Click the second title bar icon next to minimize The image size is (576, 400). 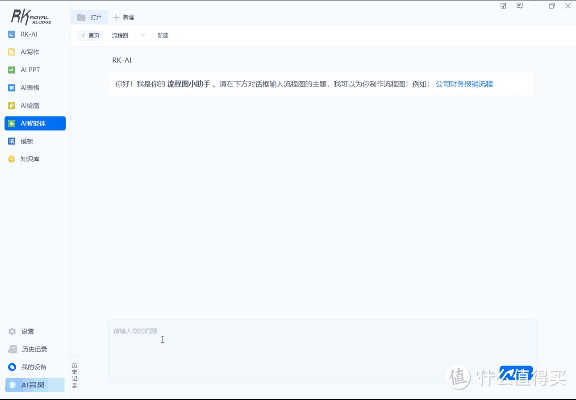coord(519,6)
